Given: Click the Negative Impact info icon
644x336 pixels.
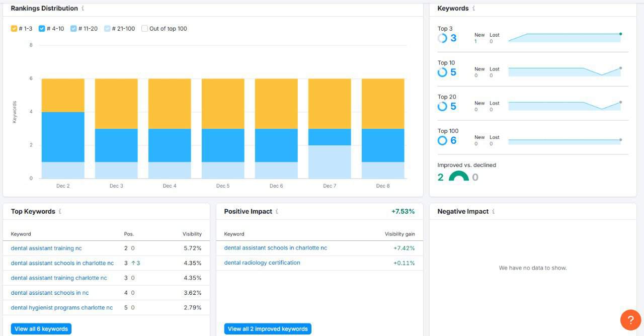Looking at the screenshot, I should click(x=493, y=212).
